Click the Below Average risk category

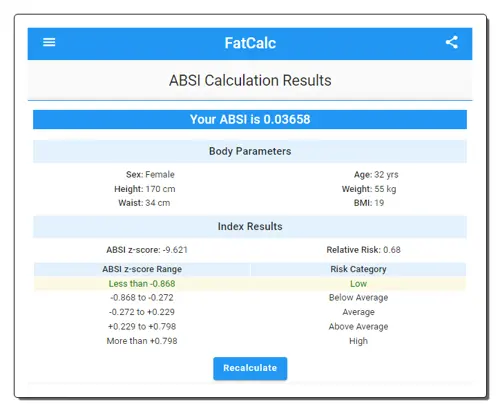tap(358, 298)
